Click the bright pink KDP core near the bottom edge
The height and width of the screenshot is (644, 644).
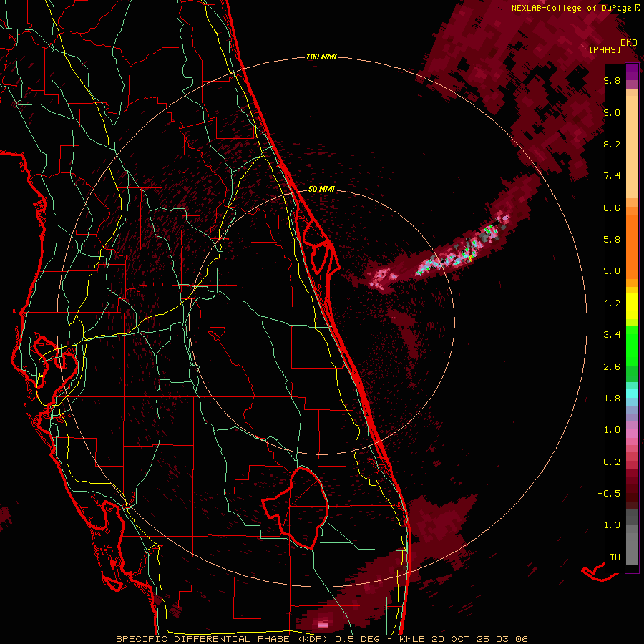click(323, 624)
